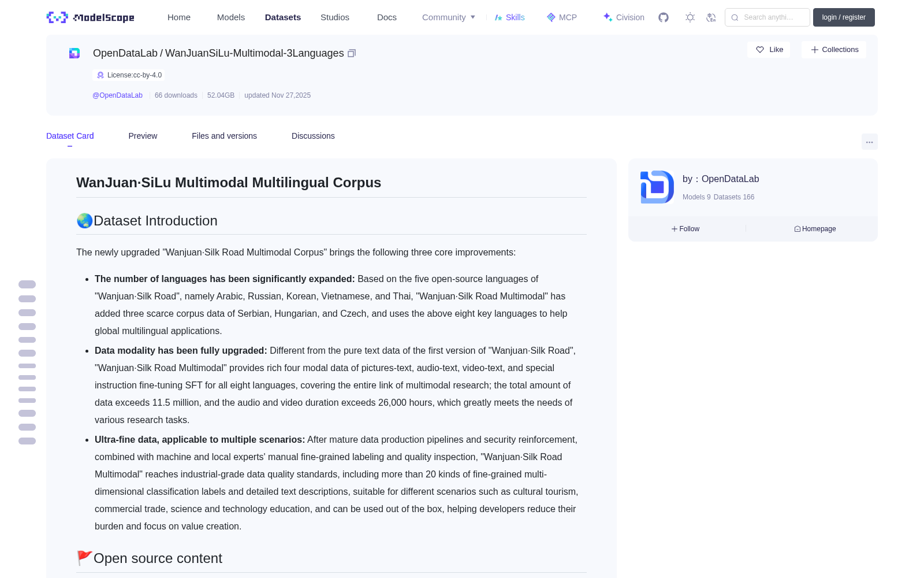Click the 'by：OpenDataLab' organization name
The height and width of the screenshot is (578, 924).
tap(721, 179)
